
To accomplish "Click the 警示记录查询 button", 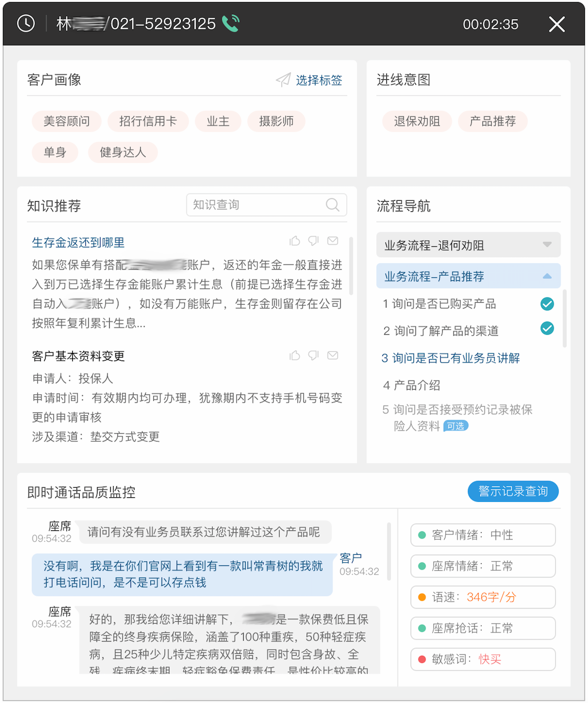I will tap(513, 491).
